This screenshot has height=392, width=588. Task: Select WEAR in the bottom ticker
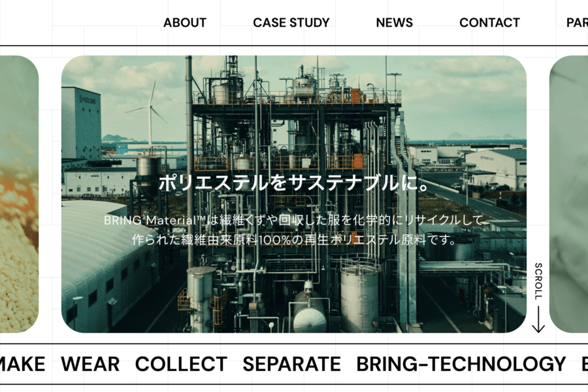point(90,364)
